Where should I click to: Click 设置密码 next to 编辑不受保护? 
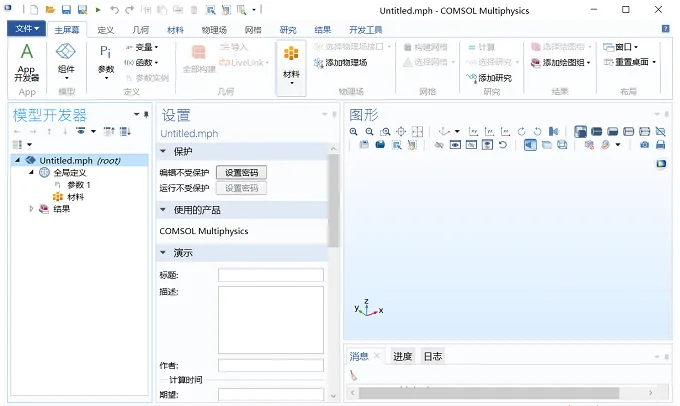point(241,173)
